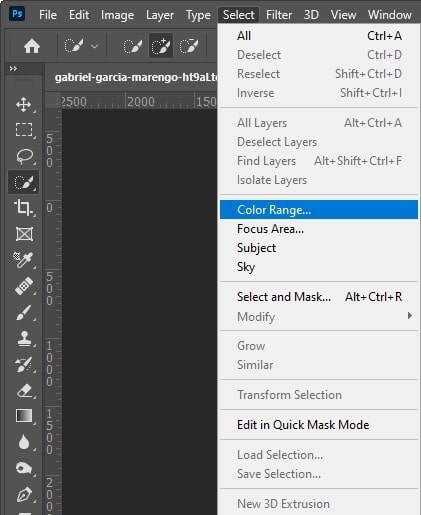Choose All from Select menu
421x515 pixels.
[x=319, y=36]
